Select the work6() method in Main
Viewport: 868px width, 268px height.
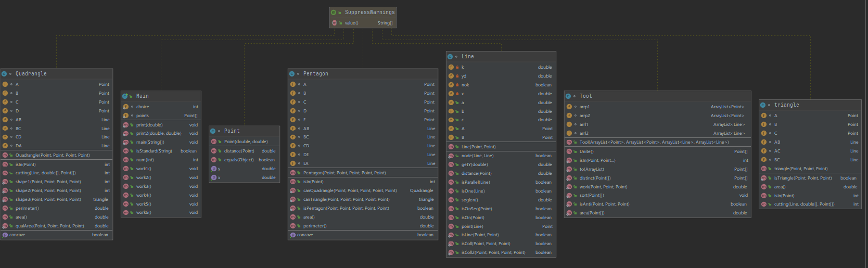144,212
